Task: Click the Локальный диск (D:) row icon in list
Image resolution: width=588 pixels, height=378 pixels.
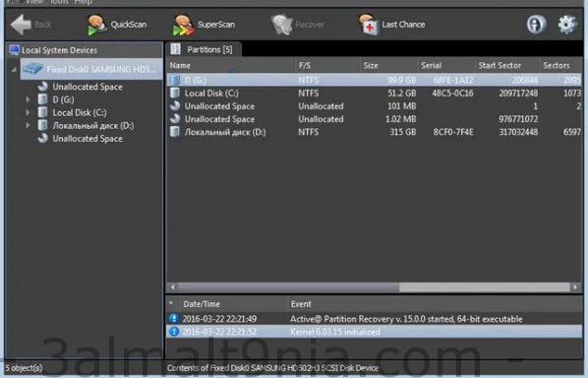Action: [175, 132]
